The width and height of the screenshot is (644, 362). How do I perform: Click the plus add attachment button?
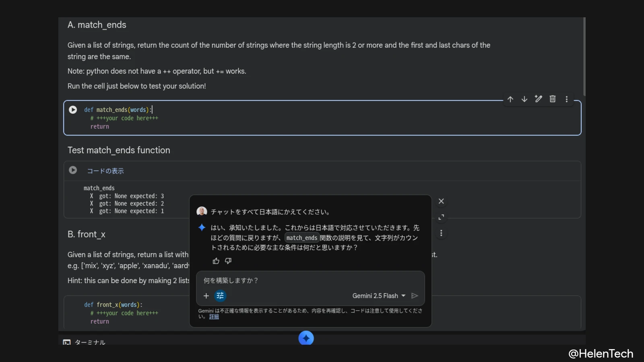(x=206, y=296)
